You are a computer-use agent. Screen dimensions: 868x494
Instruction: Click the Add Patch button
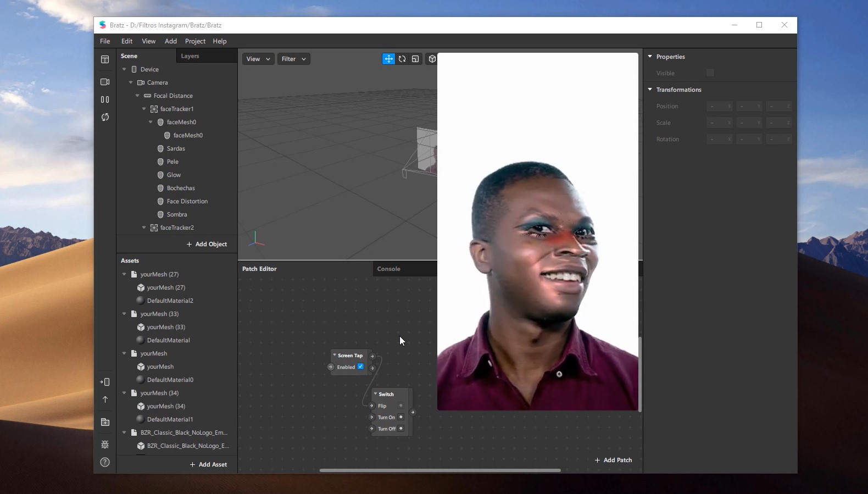coord(613,460)
